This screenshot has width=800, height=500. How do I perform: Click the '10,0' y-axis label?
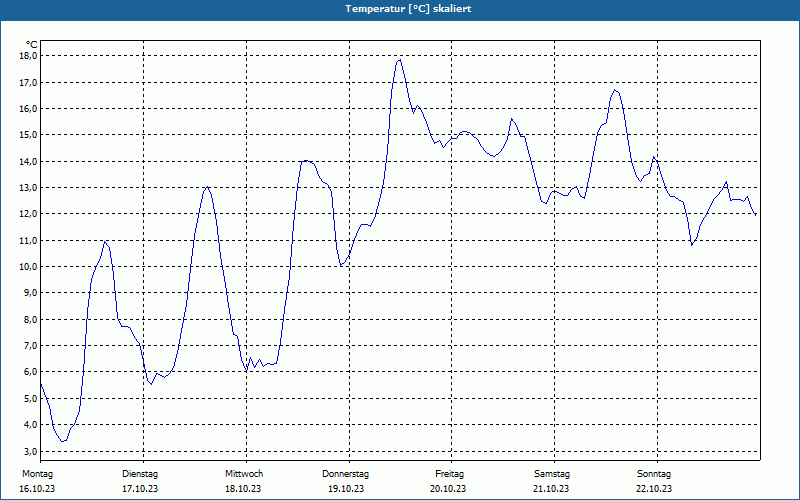tap(28, 266)
